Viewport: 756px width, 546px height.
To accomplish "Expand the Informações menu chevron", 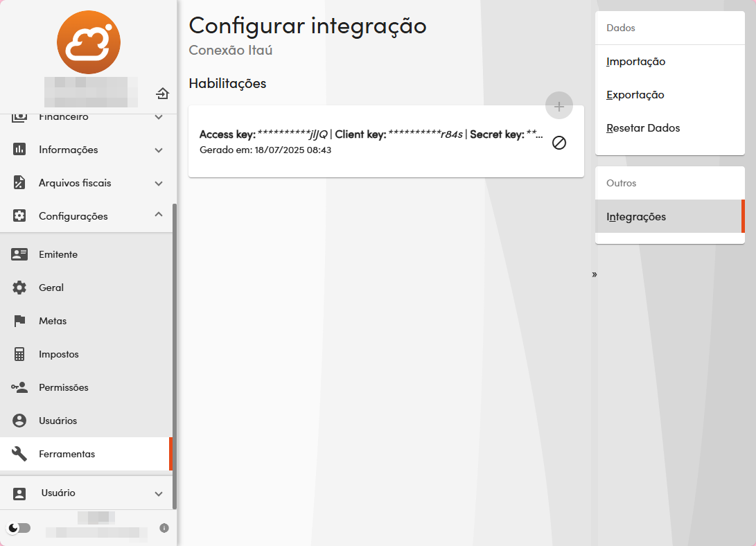I will coord(159,150).
